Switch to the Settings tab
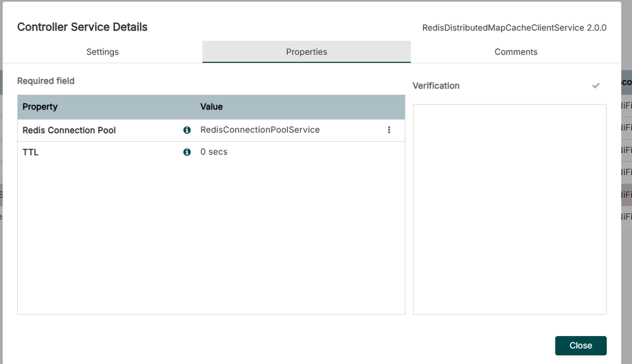Screen dimensions: 632x364 (103, 52)
